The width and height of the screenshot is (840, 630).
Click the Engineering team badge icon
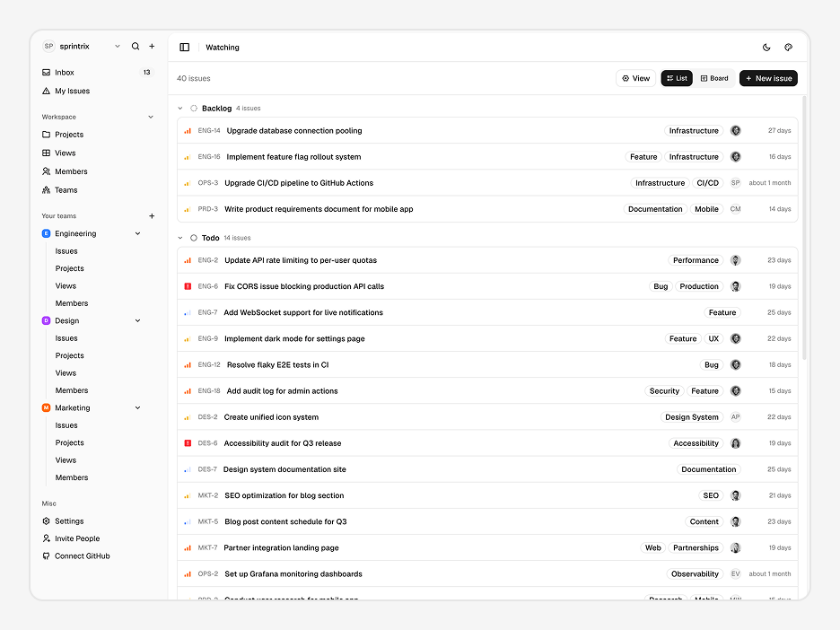46,233
